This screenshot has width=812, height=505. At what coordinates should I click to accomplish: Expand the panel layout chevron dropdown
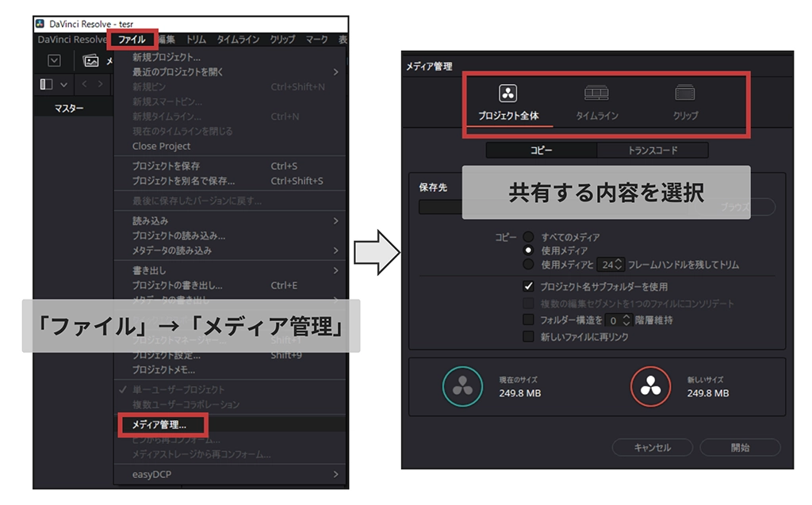tap(63, 84)
